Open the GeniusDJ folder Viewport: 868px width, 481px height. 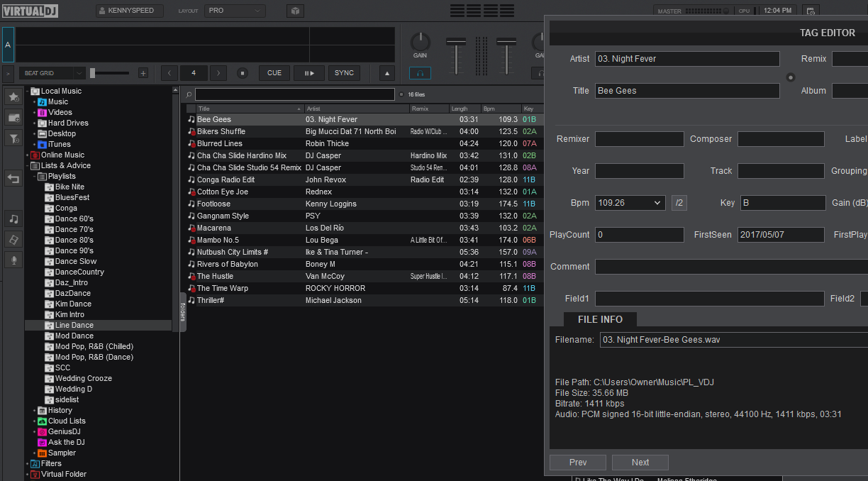(60, 432)
